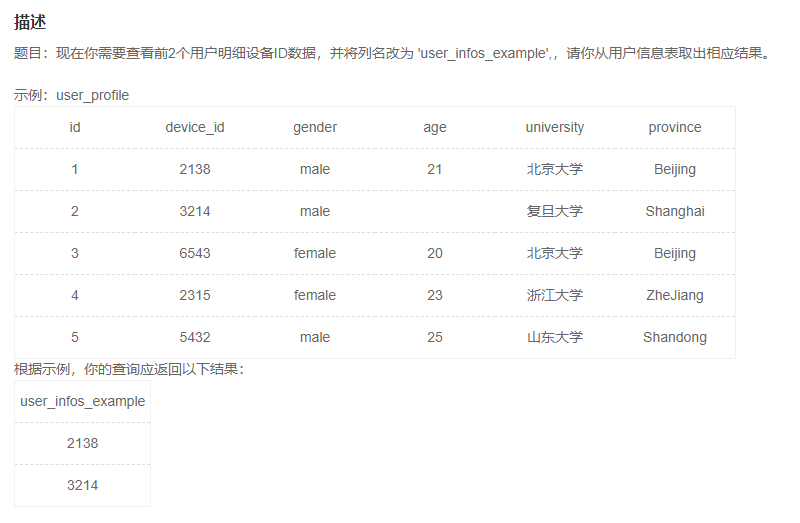The width and height of the screenshot is (800, 523).
Task: Click "female" in the 2315 row
Action: pyautogui.click(x=315, y=295)
